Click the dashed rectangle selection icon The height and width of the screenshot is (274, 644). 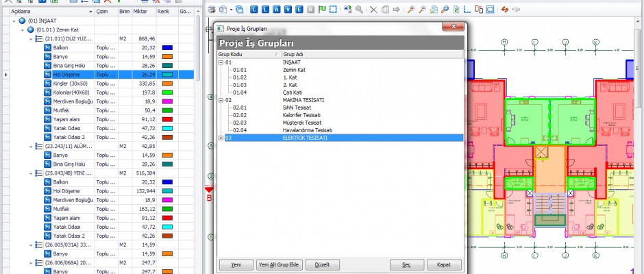click(332, 10)
